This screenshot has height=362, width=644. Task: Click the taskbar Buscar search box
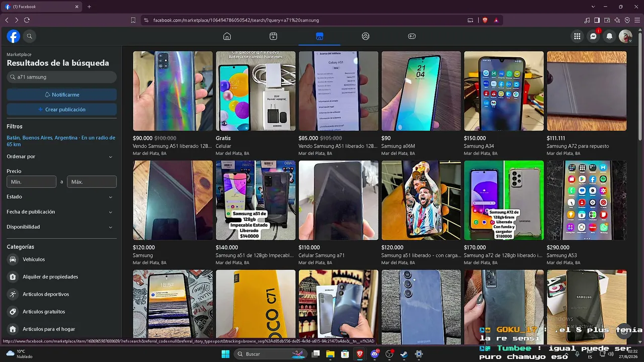272,354
